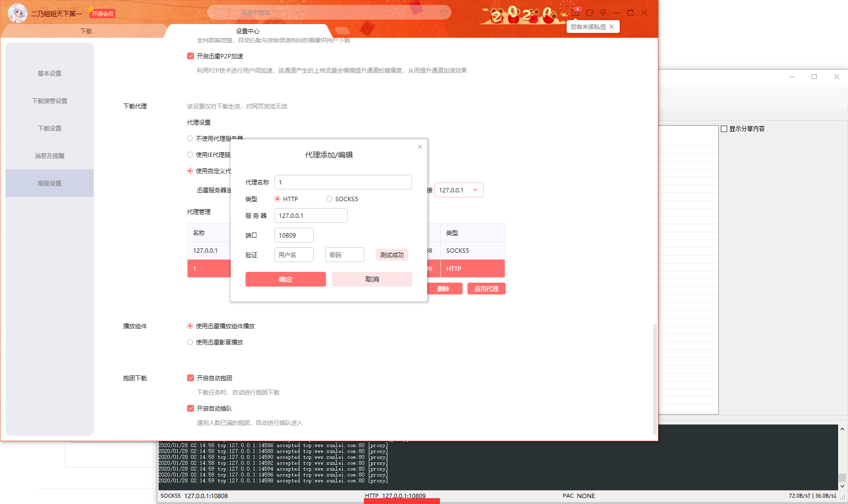Viewport: 848px width, 504px height.
Task: Click the 测试成功 button
Action: tap(392, 255)
